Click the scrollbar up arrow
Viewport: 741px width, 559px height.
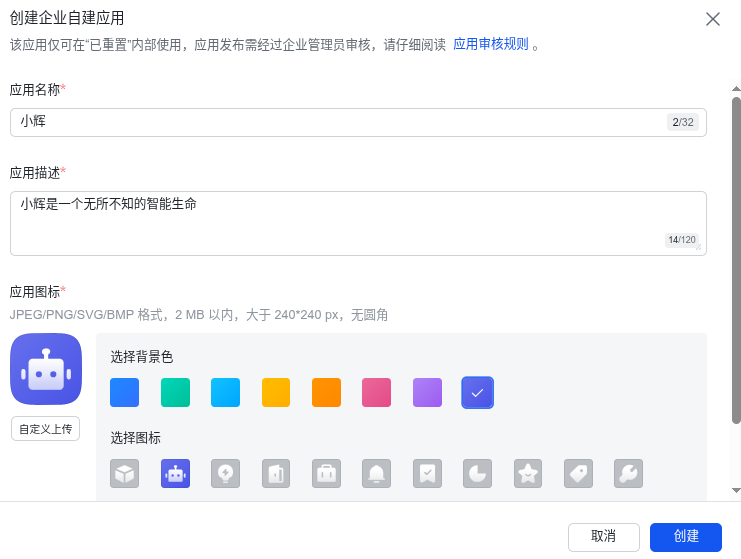(x=736, y=88)
